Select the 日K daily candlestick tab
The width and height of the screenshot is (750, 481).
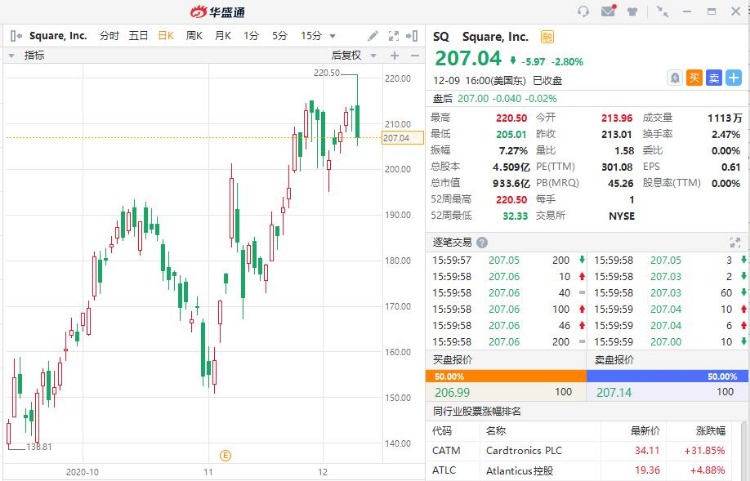[166, 36]
